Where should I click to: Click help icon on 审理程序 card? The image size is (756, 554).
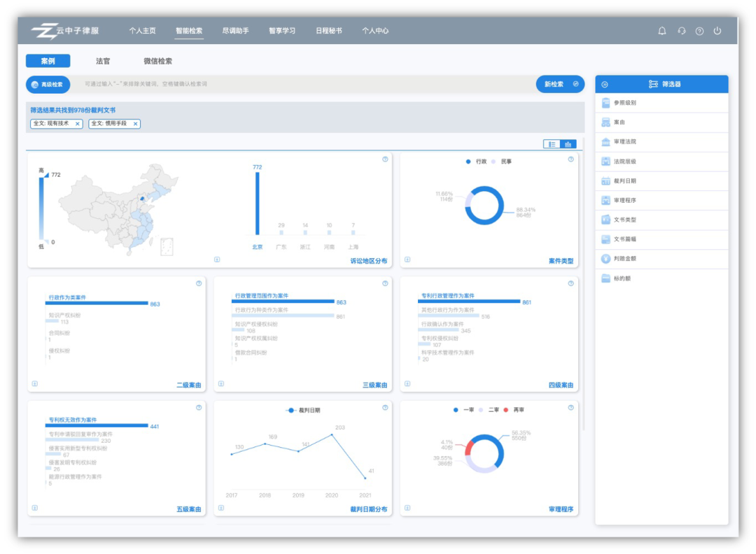[571, 408]
